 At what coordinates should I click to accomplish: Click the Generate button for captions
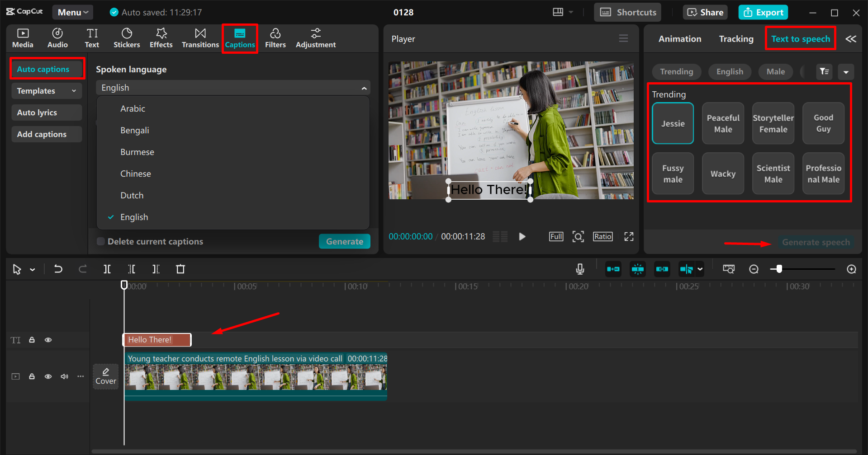pyautogui.click(x=344, y=241)
